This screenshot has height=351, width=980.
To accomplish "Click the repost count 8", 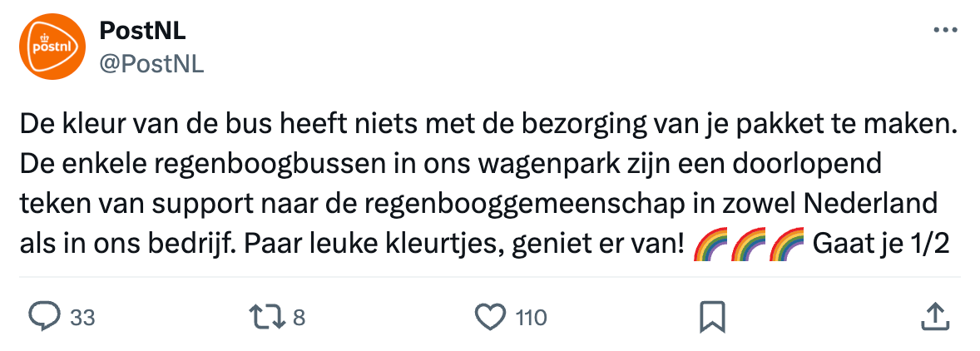I will click(x=299, y=317).
